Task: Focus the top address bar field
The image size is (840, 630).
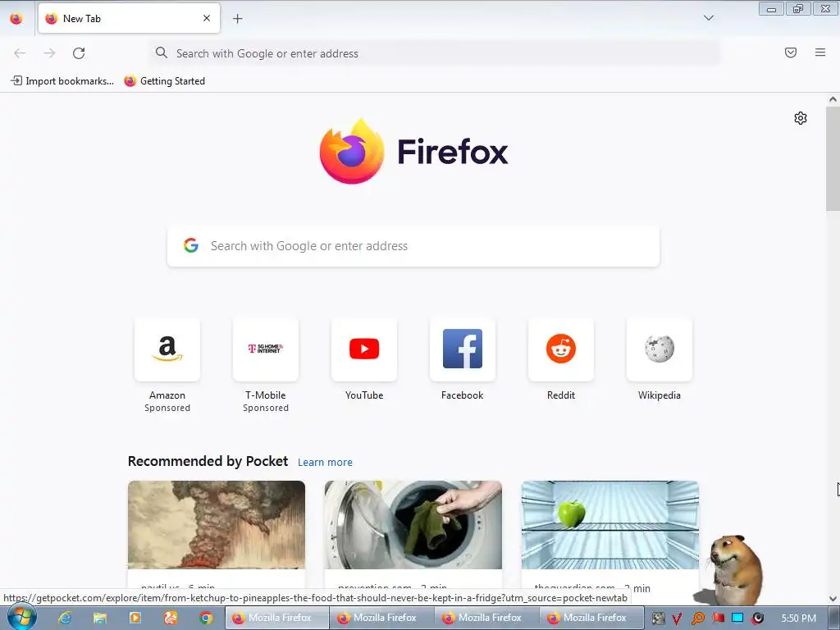Action: click(435, 53)
